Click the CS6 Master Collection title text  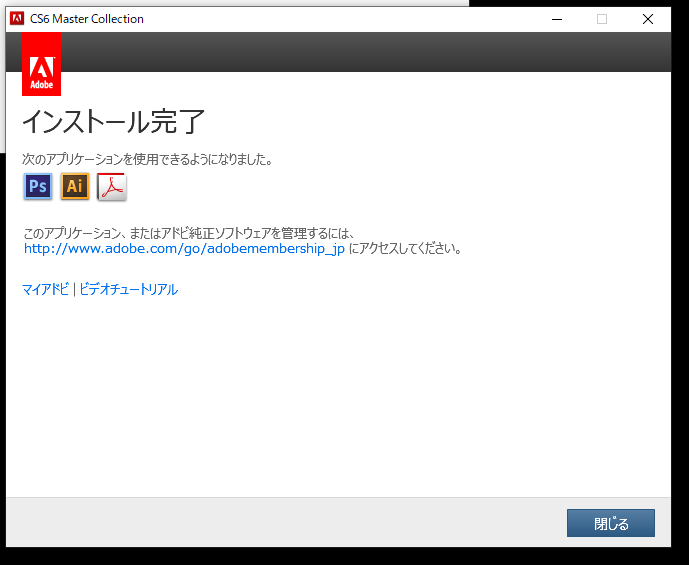click(87, 19)
